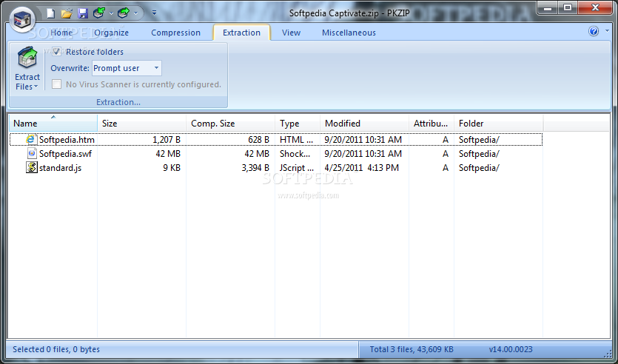Click the 628 B compressed size cell
The image size is (618, 364).
(258, 139)
